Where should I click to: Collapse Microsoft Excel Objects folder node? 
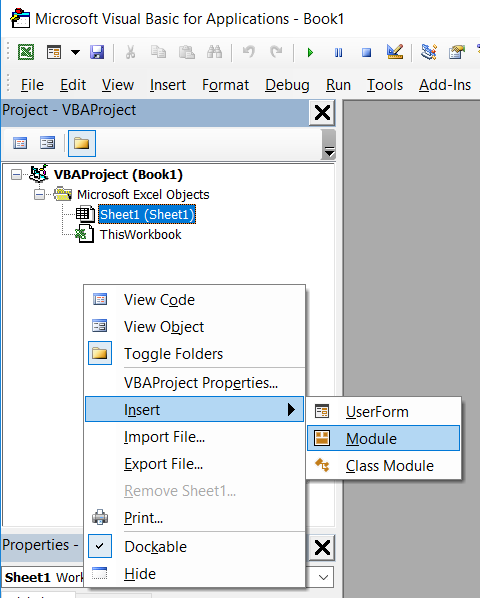click(x=39, y=195)
